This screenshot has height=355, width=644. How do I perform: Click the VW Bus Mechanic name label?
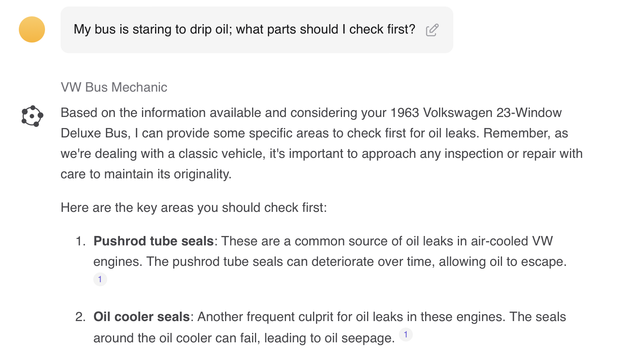tap(114, 87)
